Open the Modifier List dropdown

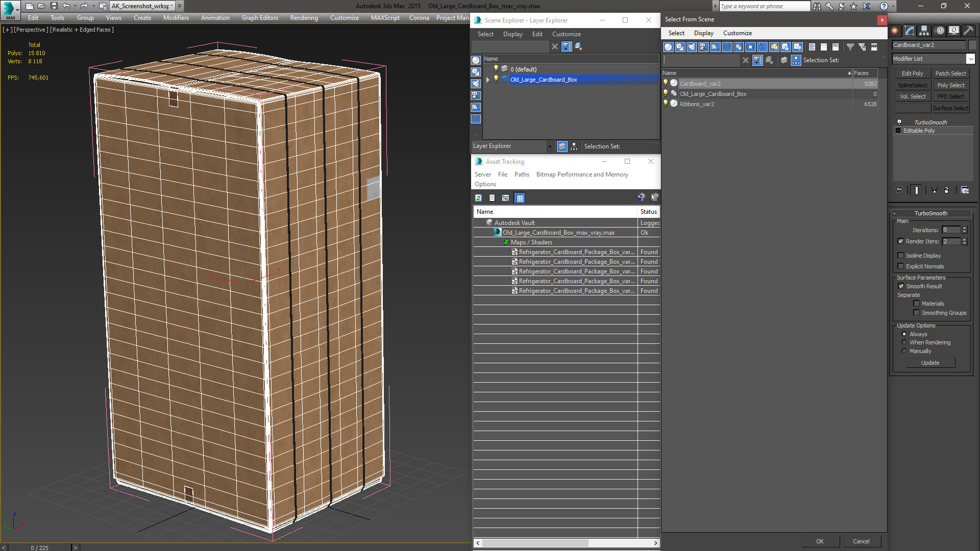click(970, 59)
